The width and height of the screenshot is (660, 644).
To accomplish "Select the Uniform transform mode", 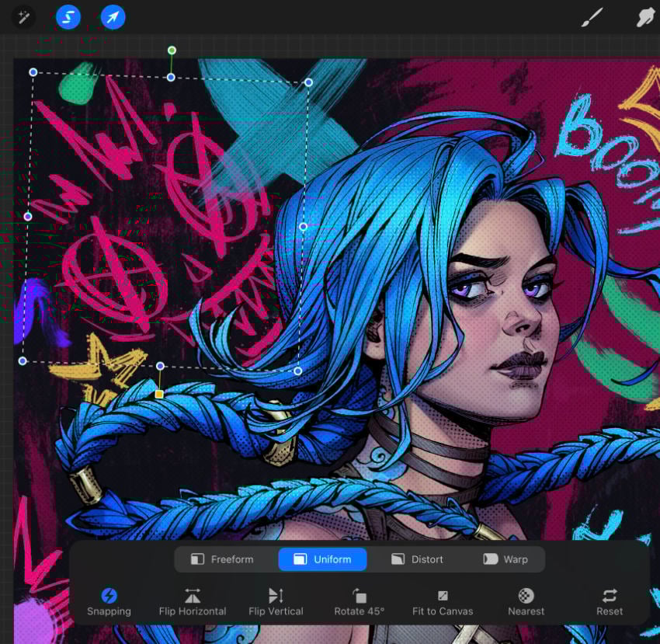I will pyautogui.click(x=322, y=559).
